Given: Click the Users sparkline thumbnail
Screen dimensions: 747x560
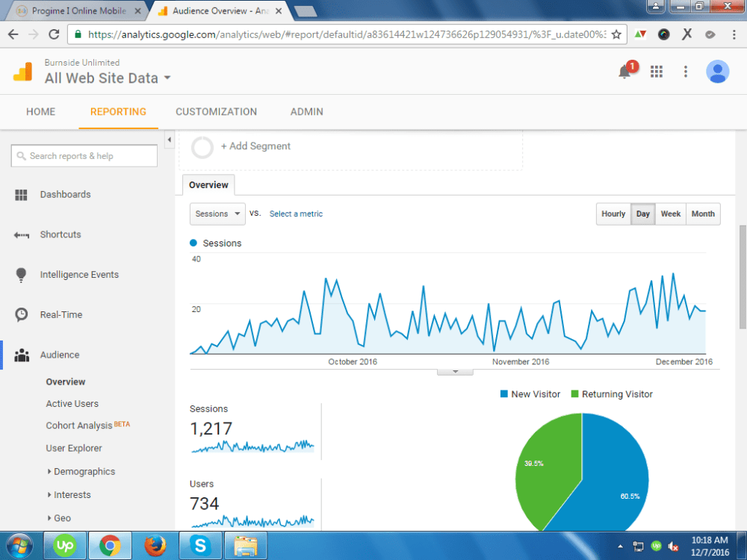Looking at the screenshot, I should click(x=253, y=521).
